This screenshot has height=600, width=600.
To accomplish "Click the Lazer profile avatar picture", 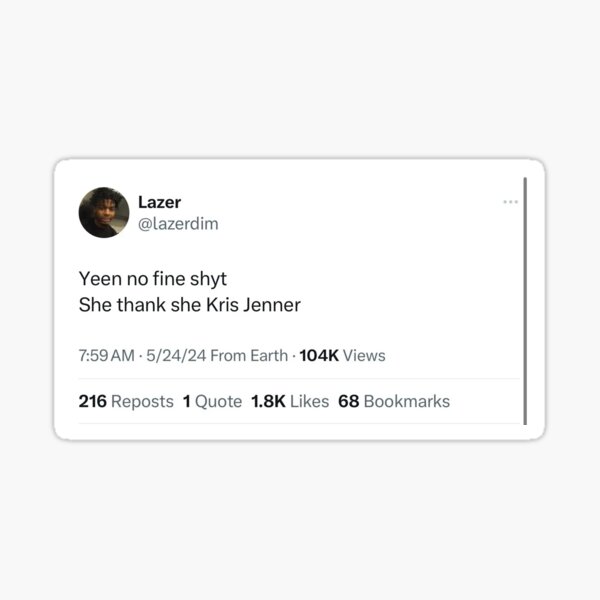I will coord(104,212).
